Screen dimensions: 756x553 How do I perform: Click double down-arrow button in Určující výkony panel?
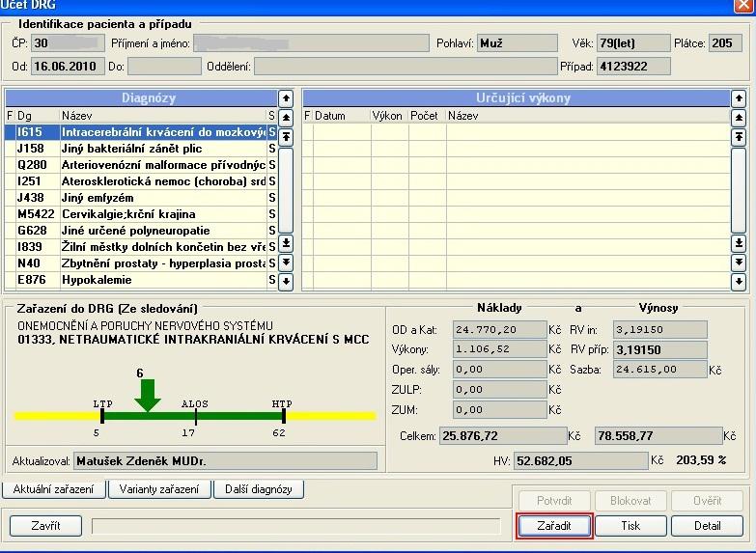pyautogui.click(x=739, y=263)
